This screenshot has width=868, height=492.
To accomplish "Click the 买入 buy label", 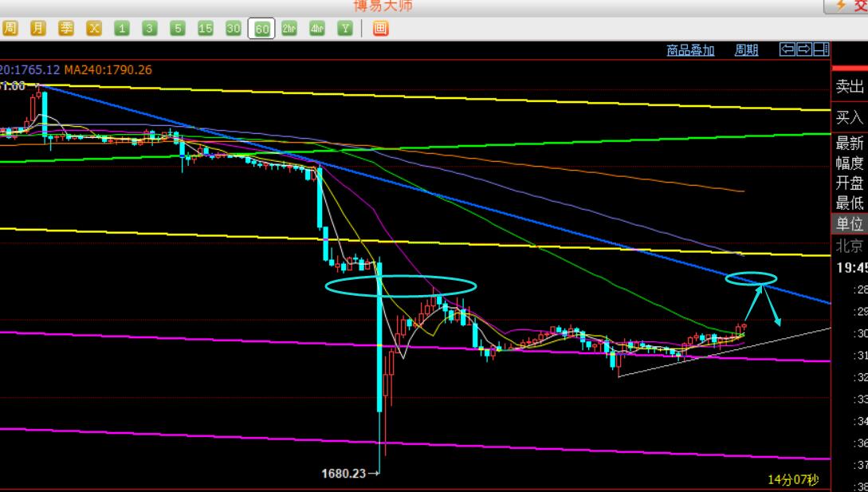I will pyautogui.click(x=849, y=117).
